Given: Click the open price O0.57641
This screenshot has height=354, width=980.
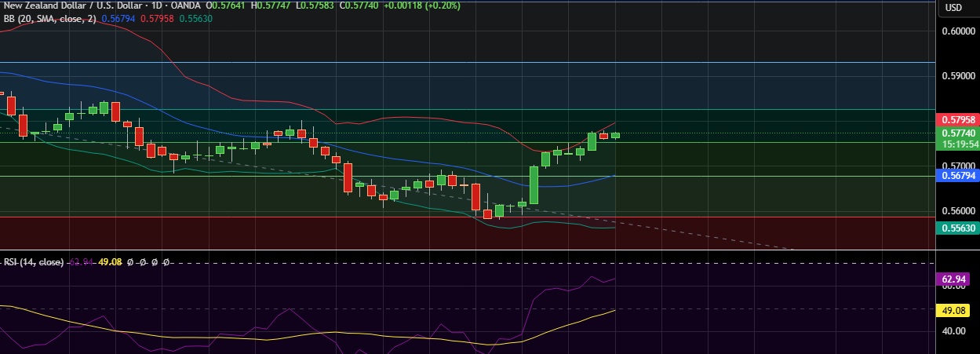Looking at the screenshot, I should pyautogui.click(x=226, y=5).
